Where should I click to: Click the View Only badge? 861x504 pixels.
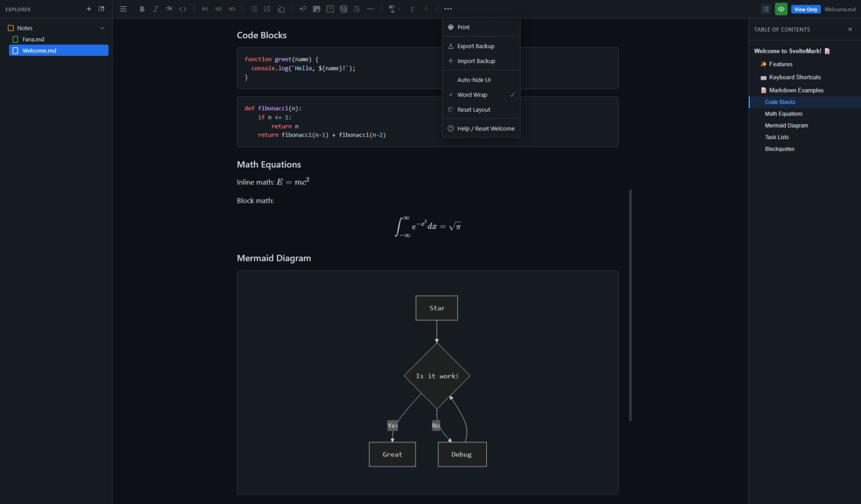point(806,9)
